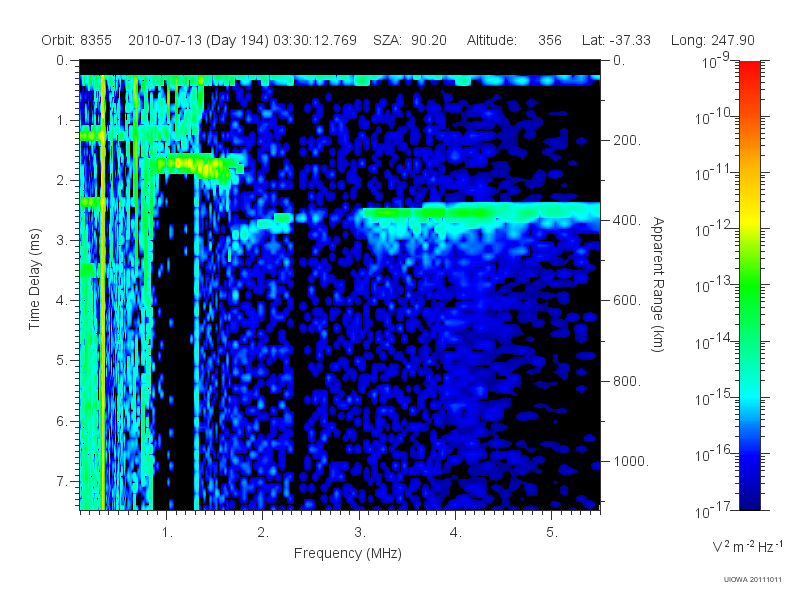This screenshot has height=600, width=800.
Task: Click the 'Frequency (MHz)' axis label
Action: 348,553
